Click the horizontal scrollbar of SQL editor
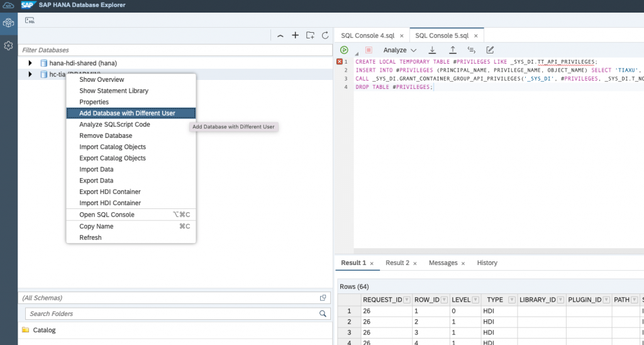Viewport: 644px width, 345px height. pos(499,251)
